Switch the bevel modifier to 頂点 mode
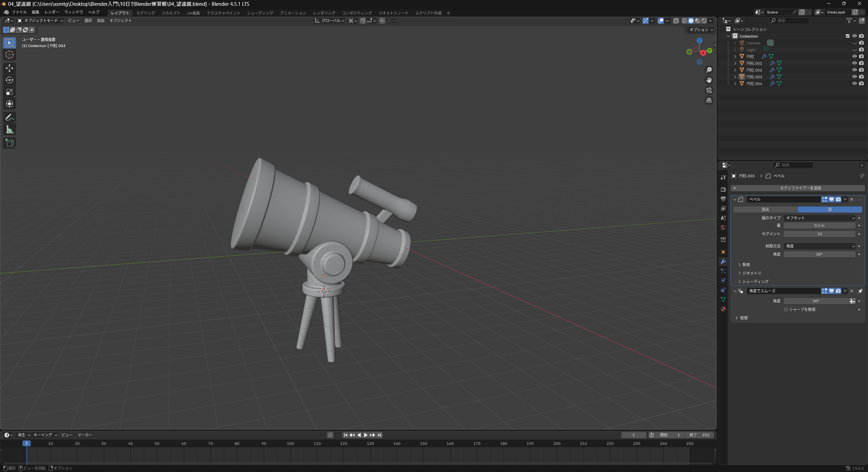 coord(765,209)
